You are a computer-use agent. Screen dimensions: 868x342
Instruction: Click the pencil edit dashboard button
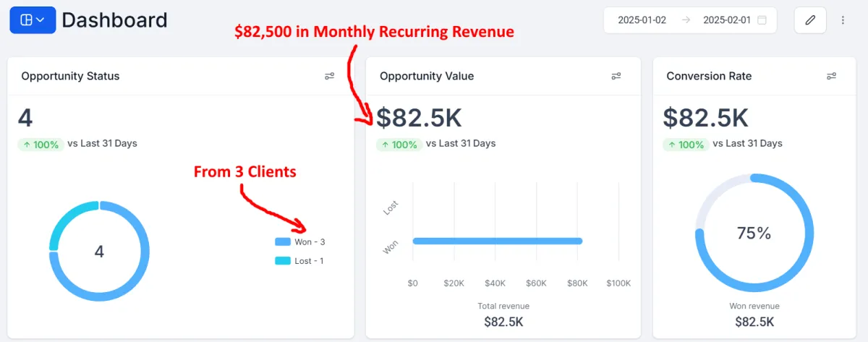click(x=810, y=20)
